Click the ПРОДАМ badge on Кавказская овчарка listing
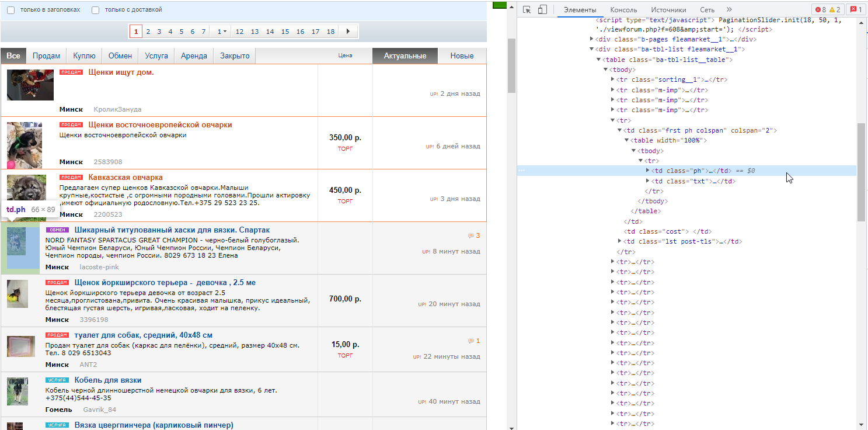Image resolution: width=868 pixels, height=430 pixels. (x=71, y=178)
